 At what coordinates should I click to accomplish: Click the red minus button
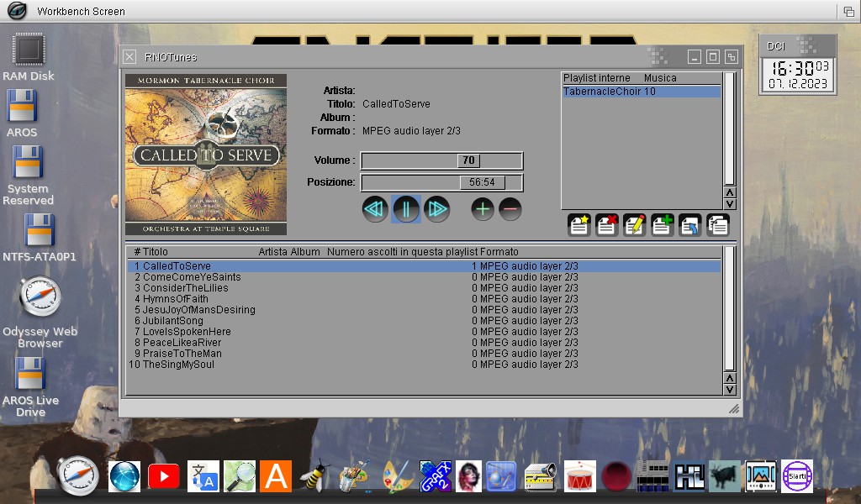[x=510, y=209]
